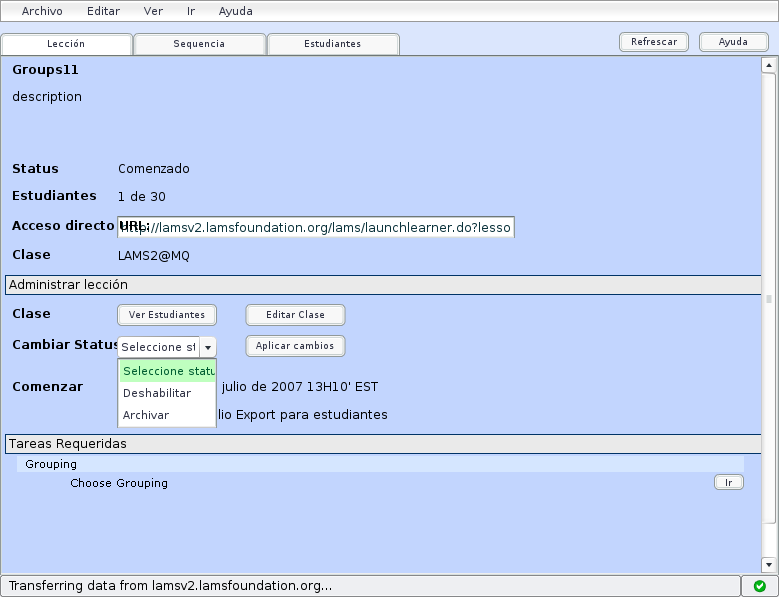Switch to the Secuencia tab
This screenshot has width=779, height=597.
point(199,44)
